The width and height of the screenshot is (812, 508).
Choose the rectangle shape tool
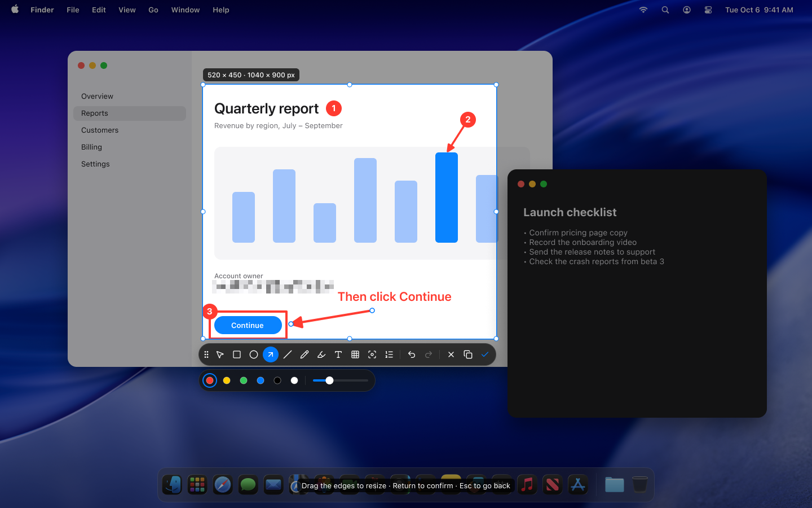237,354
